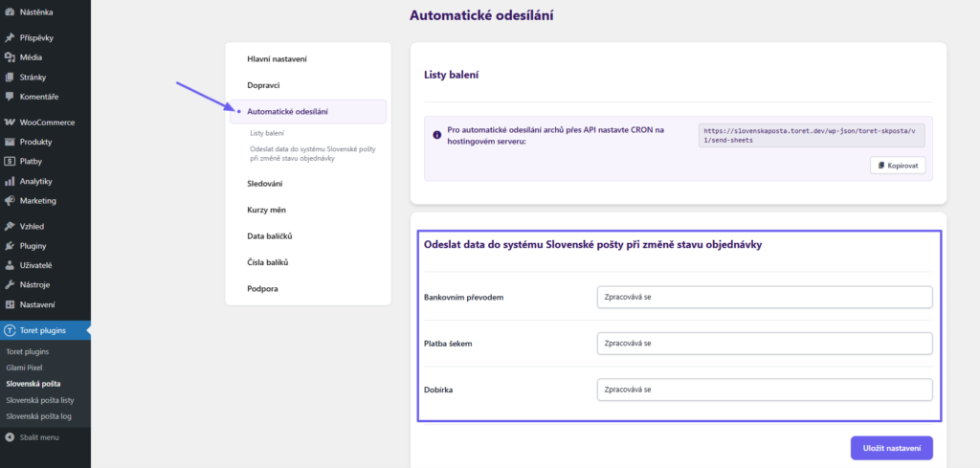Click the Toret plugins T icon
The height and width of the screenshot is (468, 980).
click(x=10, y=330)
